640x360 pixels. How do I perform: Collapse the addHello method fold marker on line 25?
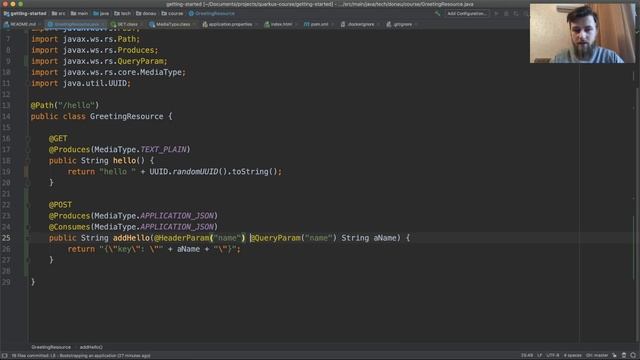click(28, 238)
